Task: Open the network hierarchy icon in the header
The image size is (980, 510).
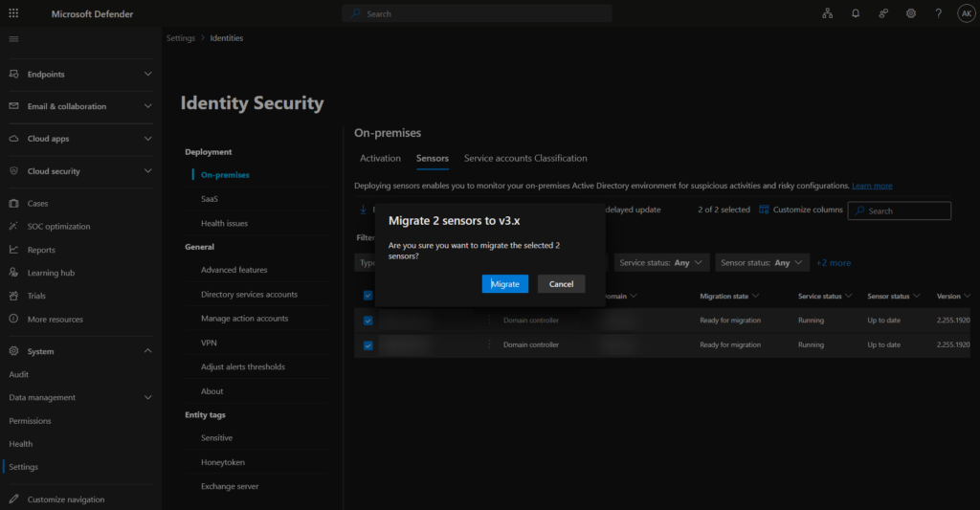Action: [x=828, y=13]
